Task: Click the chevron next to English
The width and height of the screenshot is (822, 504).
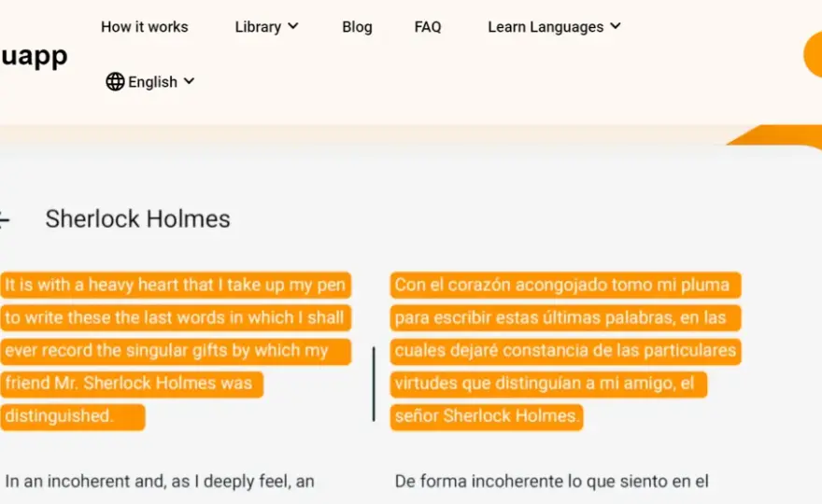Action: [190, 81]
